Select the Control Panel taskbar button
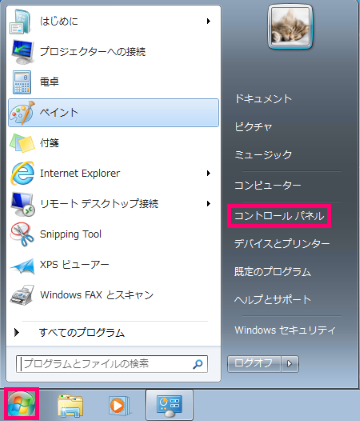The width and height of the screenshot is (360, 421). coord(169,405)
